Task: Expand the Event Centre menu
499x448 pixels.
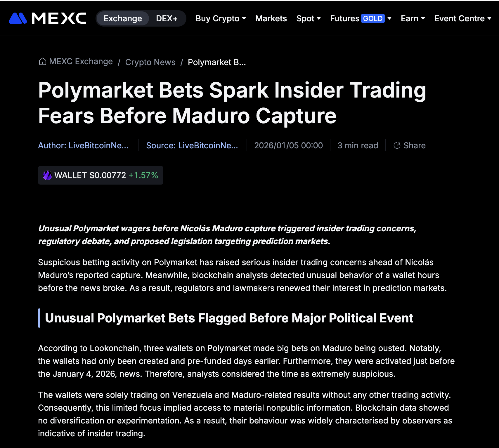Action: 462,18
